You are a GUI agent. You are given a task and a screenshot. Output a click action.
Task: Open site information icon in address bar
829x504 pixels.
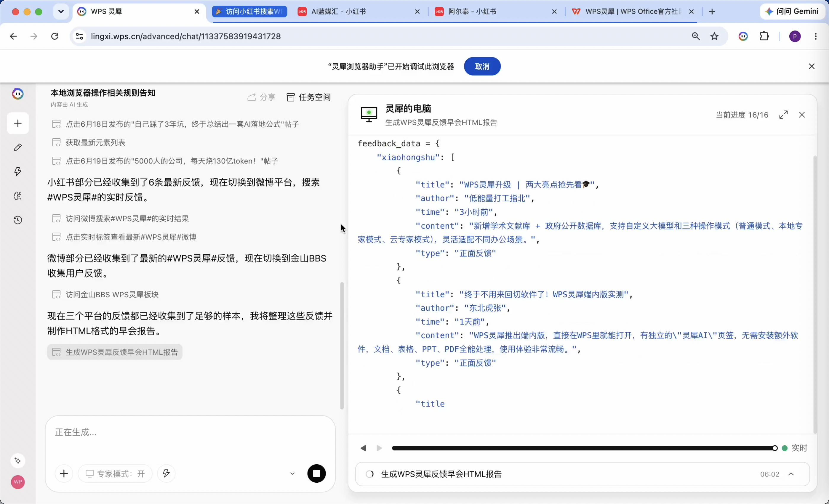[79, 36]
